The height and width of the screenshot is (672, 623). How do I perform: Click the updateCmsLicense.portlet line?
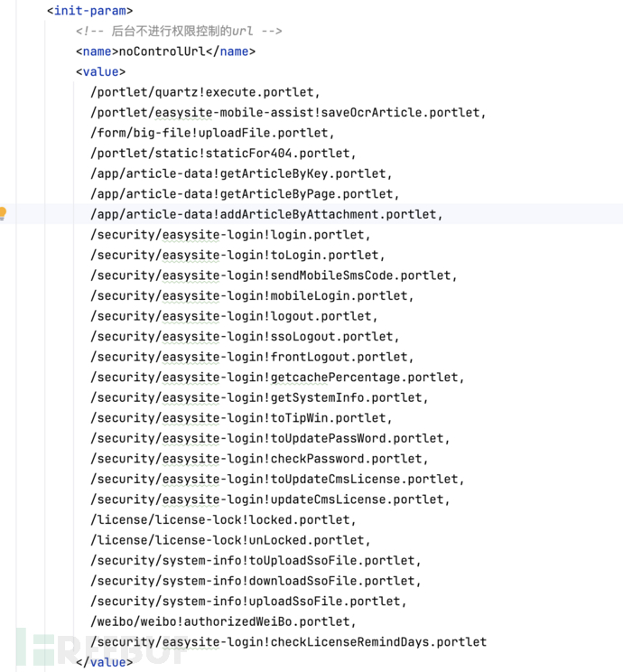point(270,499)
